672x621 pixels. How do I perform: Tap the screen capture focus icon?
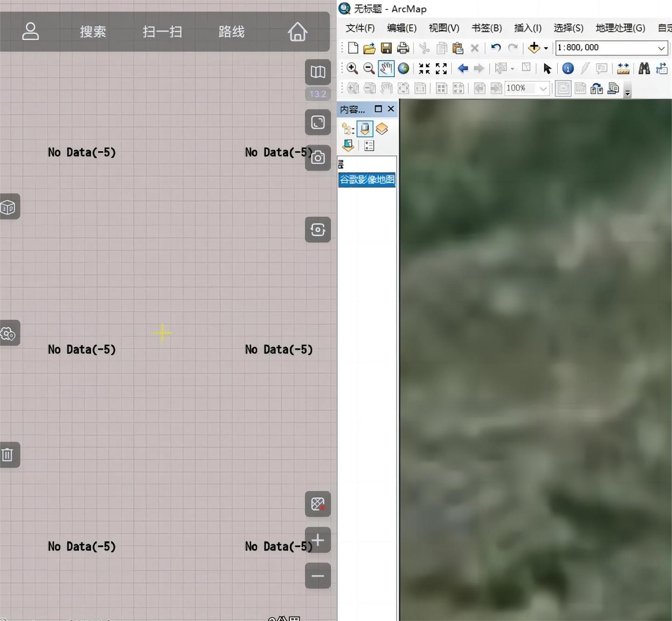(x=318, y=230)
